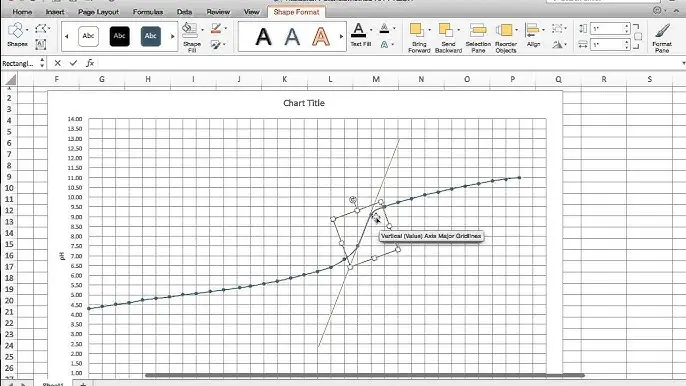
Task: Apply dark blue Abc shape style
Action: pyautogui.click(x=150, y=36)
